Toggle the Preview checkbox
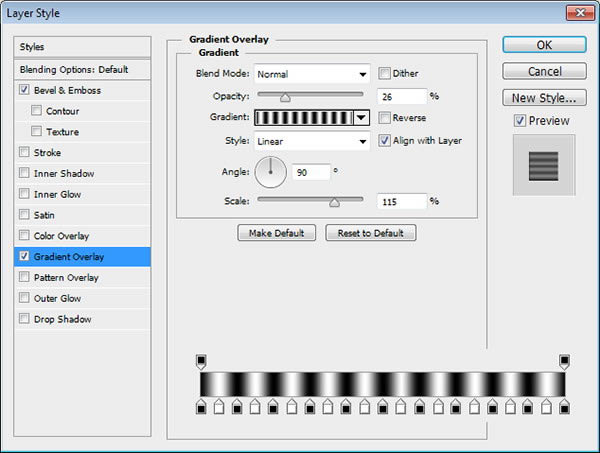600x453 pixels. click(519, 121)
